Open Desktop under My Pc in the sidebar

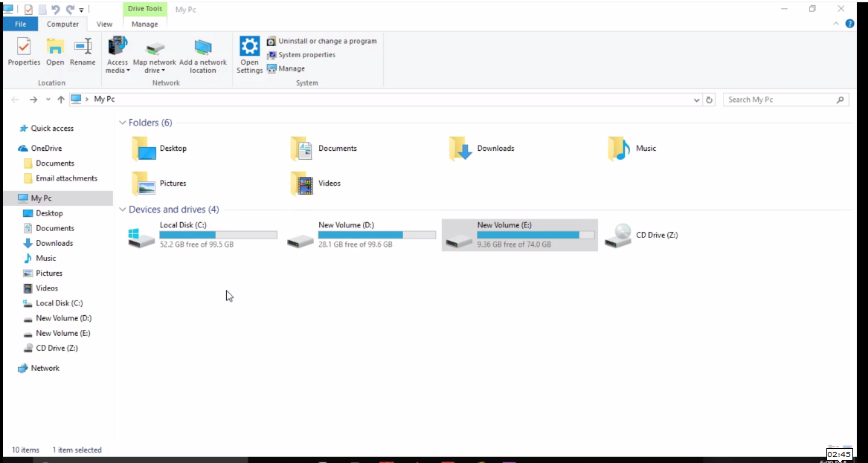point(43,213)
